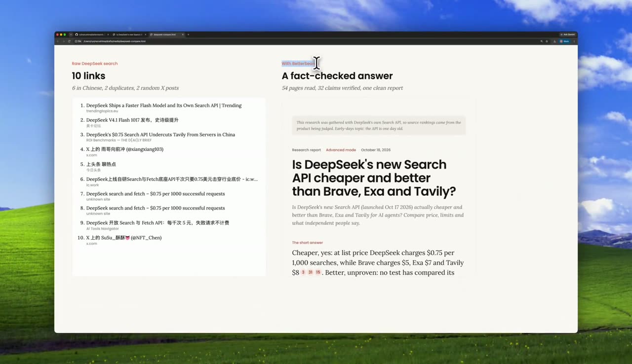Viewport: 632px width, 364px height.
Task: Open DeepSeek's $0.75 Search API Undercuts Tavily link
Action: pos(160,135)
